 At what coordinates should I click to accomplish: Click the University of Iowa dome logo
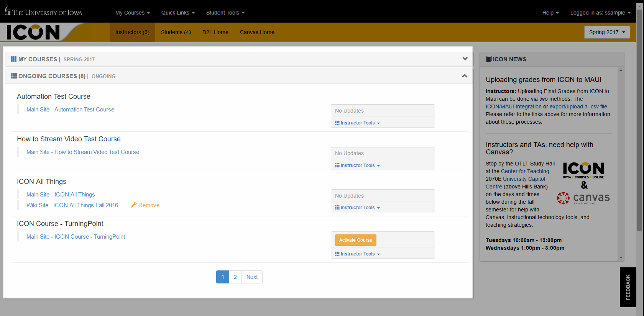pos(8,11)
